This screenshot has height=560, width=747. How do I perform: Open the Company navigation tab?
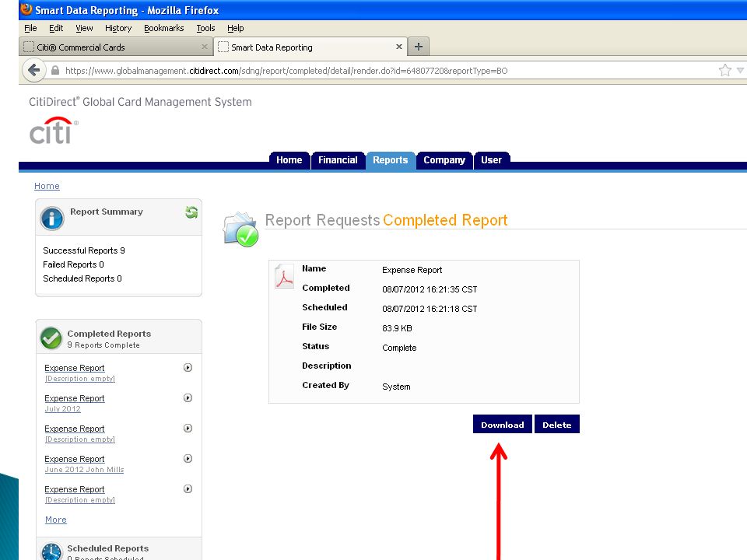coord(444,160)
